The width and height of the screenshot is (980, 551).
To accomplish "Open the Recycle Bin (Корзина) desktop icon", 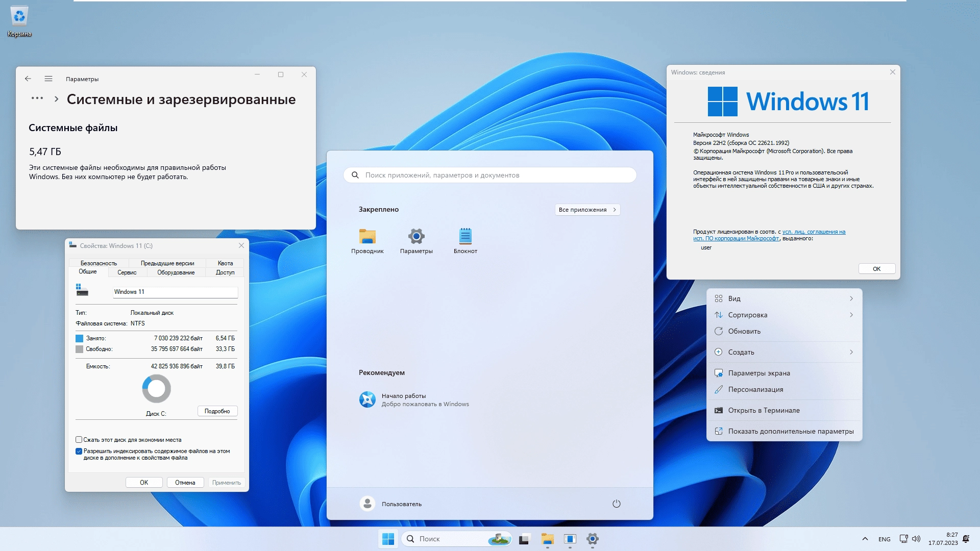I will (19, 21).
